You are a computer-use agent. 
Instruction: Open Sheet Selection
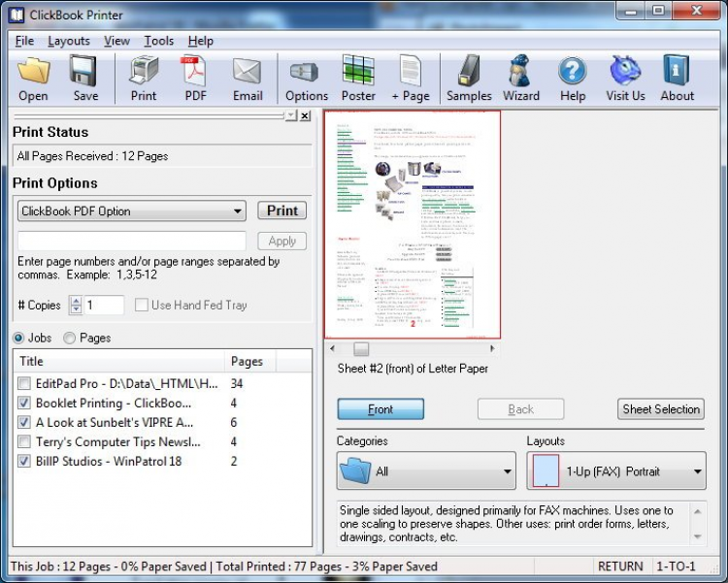pyautogui.click(x=661, y=409)
